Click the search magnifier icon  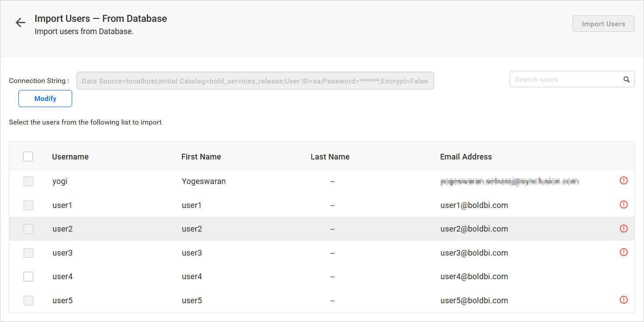[x=627, y=80]
